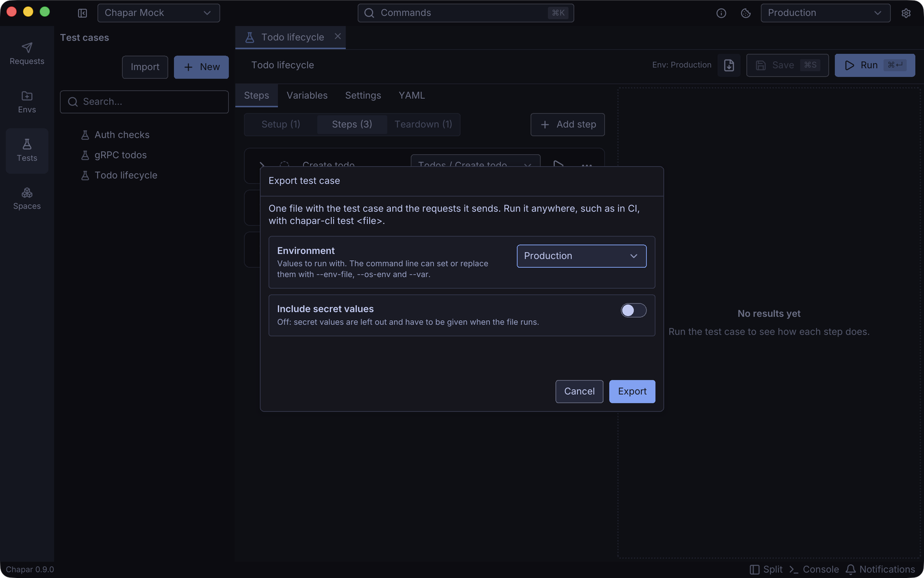Select the Steps (3) group
The width and height of the screenshot is (924, 578).
click(x=352, y=124)
